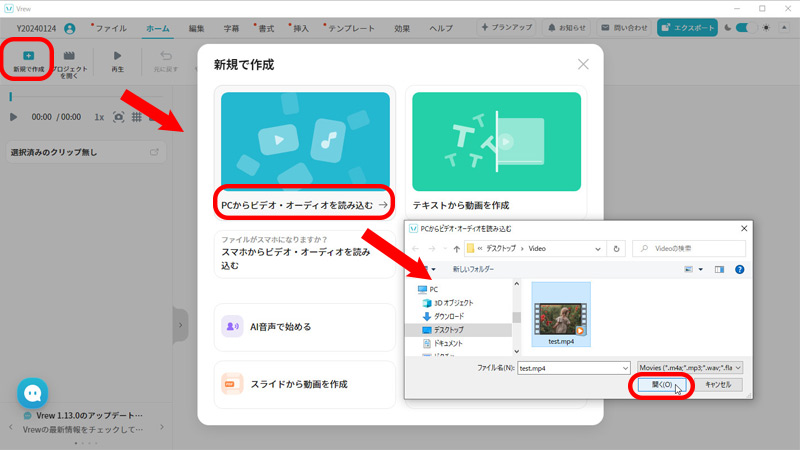This screenshot has width=800, height=450.
Task: Select デスクトップ in the folder tree
Action: coord(443,330)
